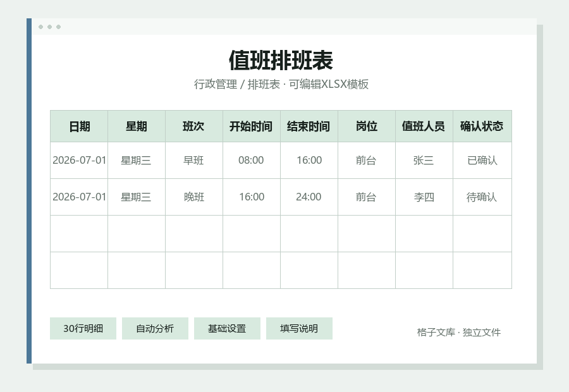Select the date cell in 早班 row
Screen dimensions: 569x392
(x=79, y=161)
